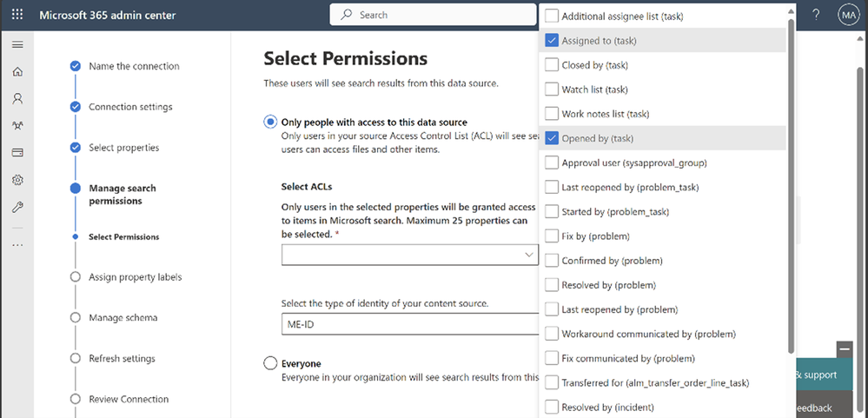
Task: Select the Everyone radio button
Action: pos(270,363)
